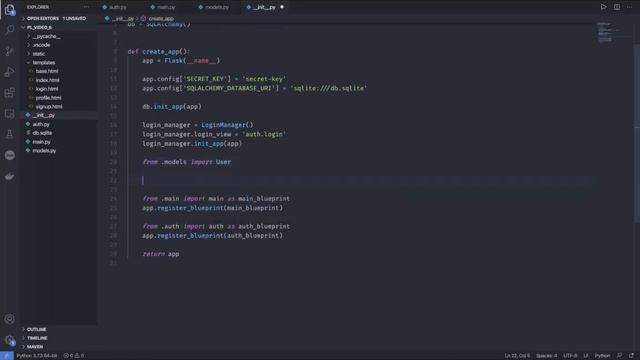The height and width of the screenshot is (360, 640).
Task: Select Python interpreter in status bar
Action: [37, 356]
